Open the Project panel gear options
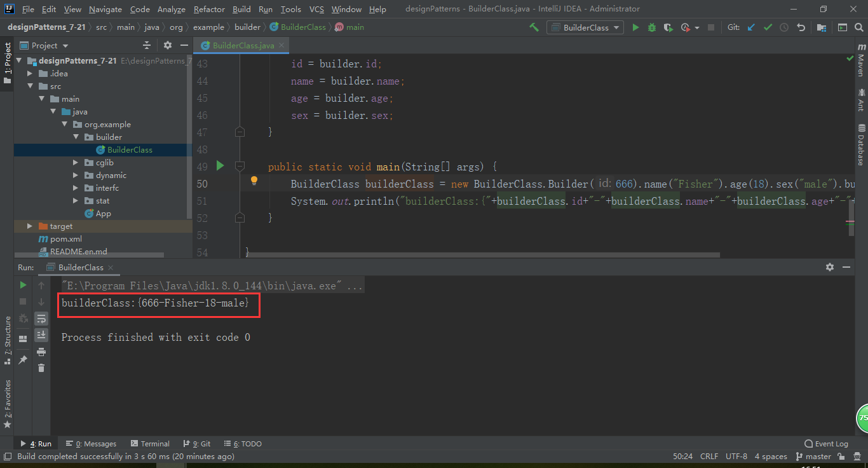Viewport: 868px width, 468px height. coord(167,45)
